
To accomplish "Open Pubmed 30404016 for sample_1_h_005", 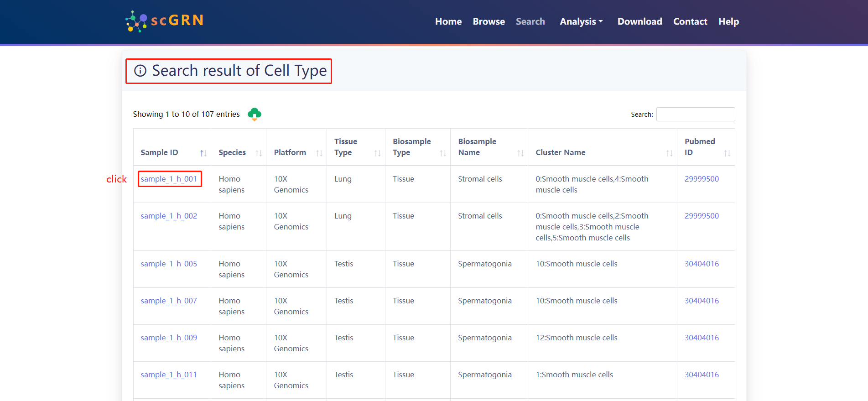I will pos(702,264).
